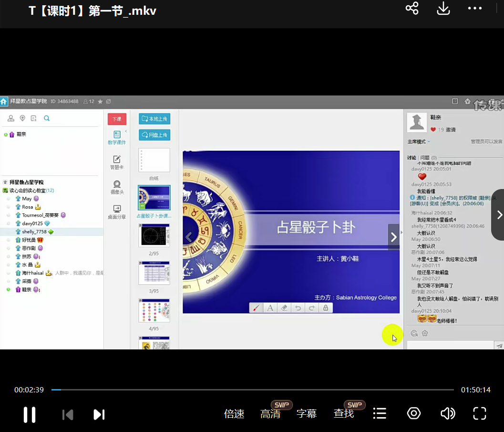
Task: Click the home icon of the classroom app
Action: 3,102
